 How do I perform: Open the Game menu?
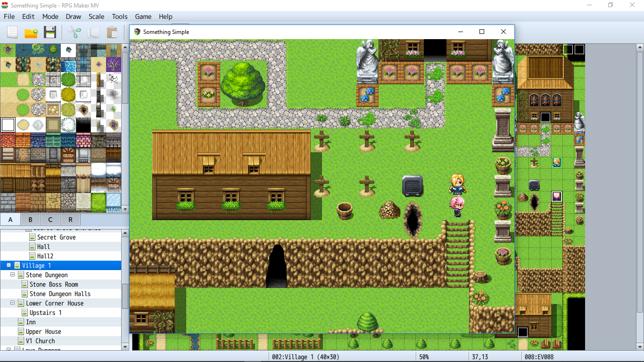[x=143, y=16]
